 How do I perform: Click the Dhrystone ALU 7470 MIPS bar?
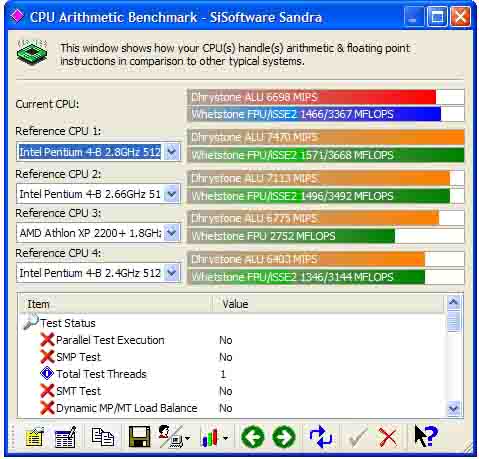326,137
